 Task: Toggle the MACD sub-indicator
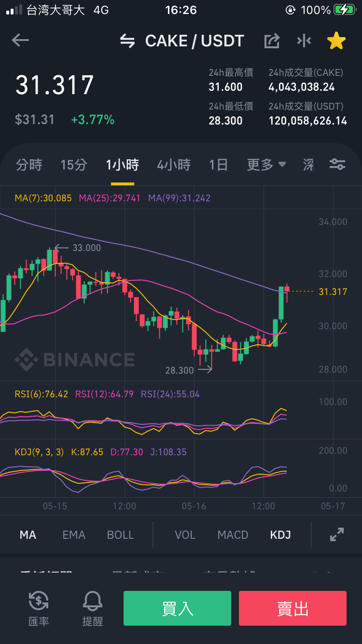[233, 535]
